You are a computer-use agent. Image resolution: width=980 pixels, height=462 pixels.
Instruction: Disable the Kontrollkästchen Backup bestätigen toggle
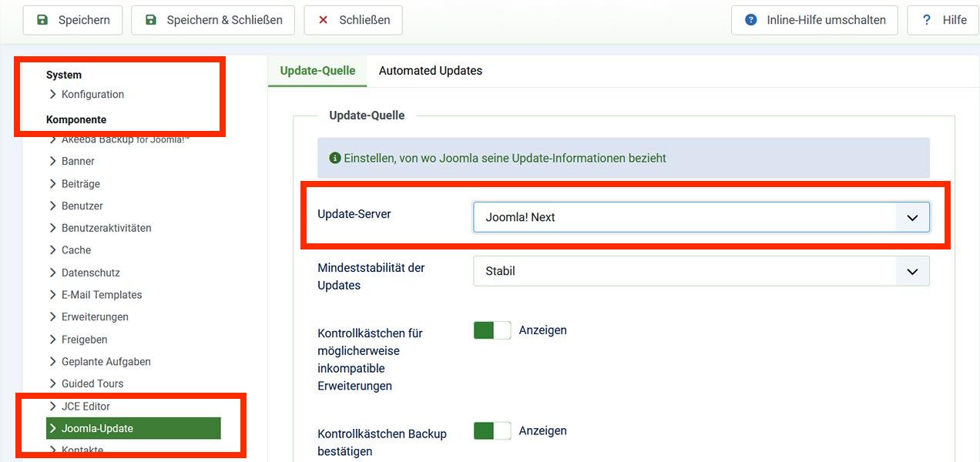[x=492, y=430]
